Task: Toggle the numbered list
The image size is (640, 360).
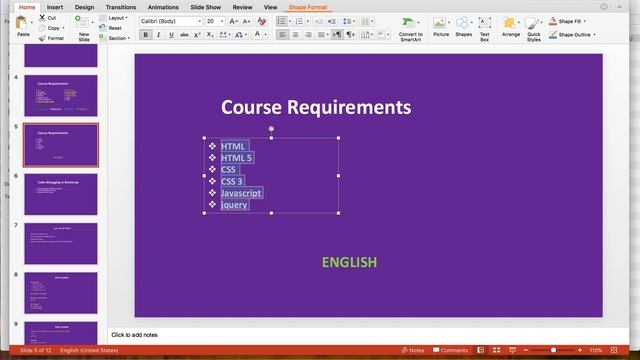Action: pos(299,21)
